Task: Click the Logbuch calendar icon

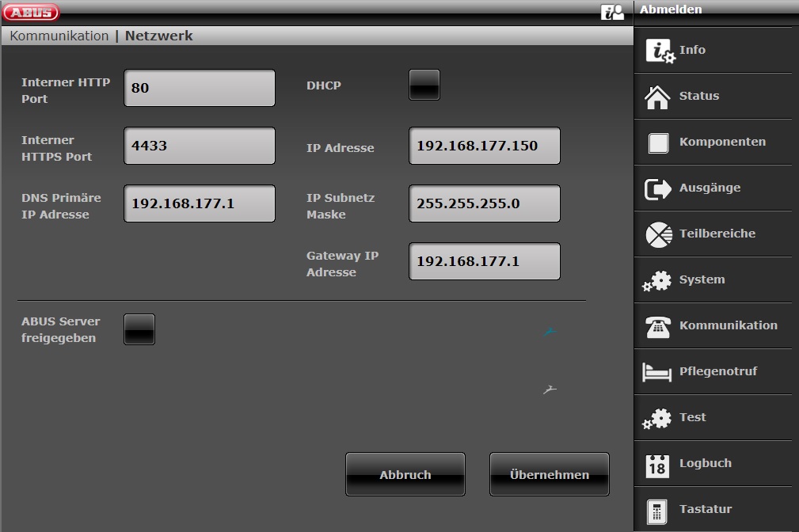Action: tap(658, 464)
